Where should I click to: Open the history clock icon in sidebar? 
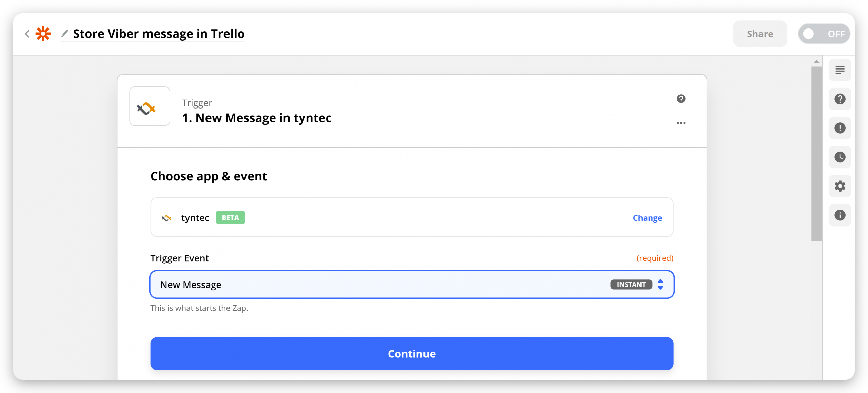(x=840, y=157)
